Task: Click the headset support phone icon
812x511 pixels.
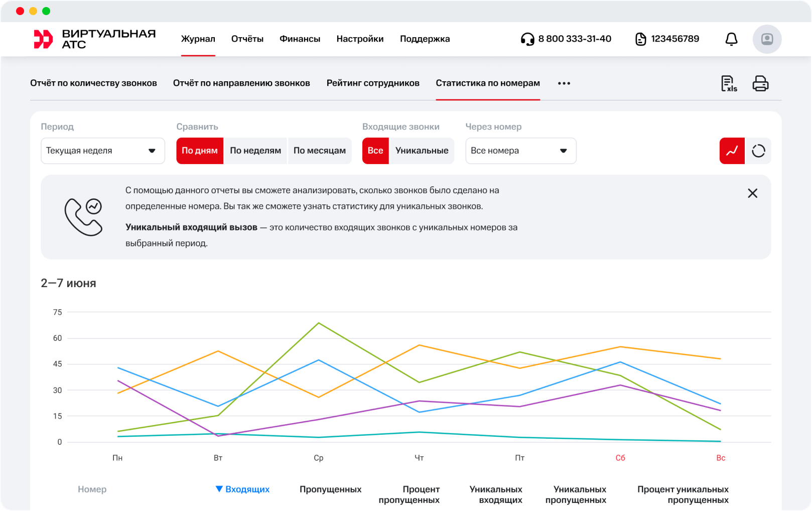Action: click(x=527, y=39)
